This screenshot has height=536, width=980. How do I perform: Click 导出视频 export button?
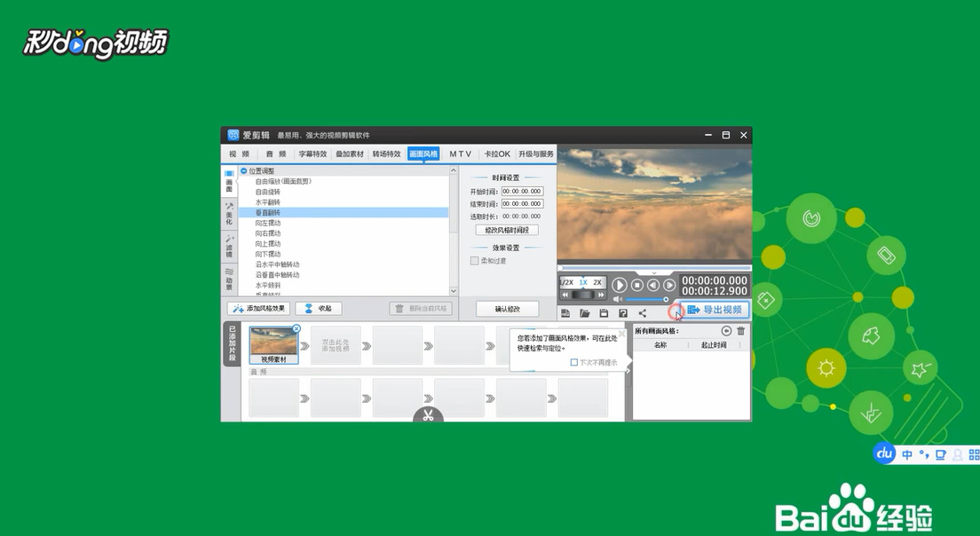tap(715, 310)
